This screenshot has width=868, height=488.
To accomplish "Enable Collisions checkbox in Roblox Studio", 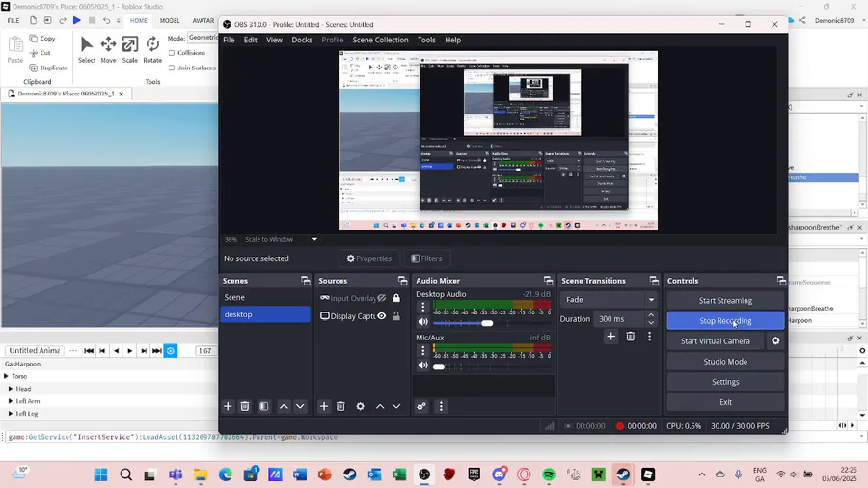I will [x=171, y=53].
